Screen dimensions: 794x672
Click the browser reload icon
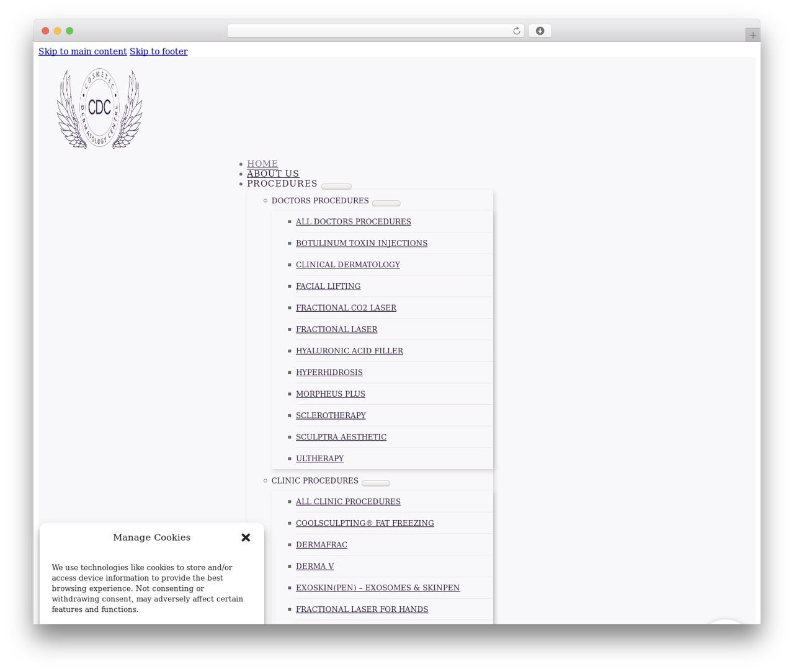pyautogui.click(x=516, y=31)
